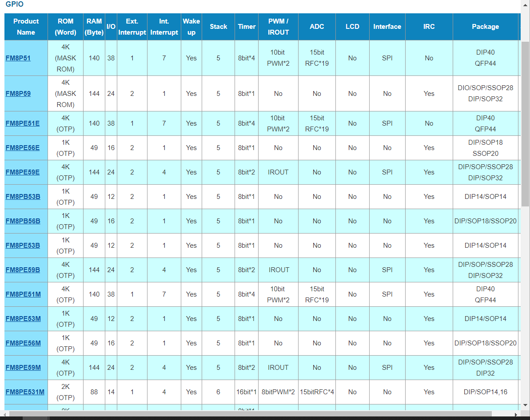Image resolution: width=530 pixels, height=420 pixels.
Task: Open the FM8PE56E product link
Action: click(22, 148)
